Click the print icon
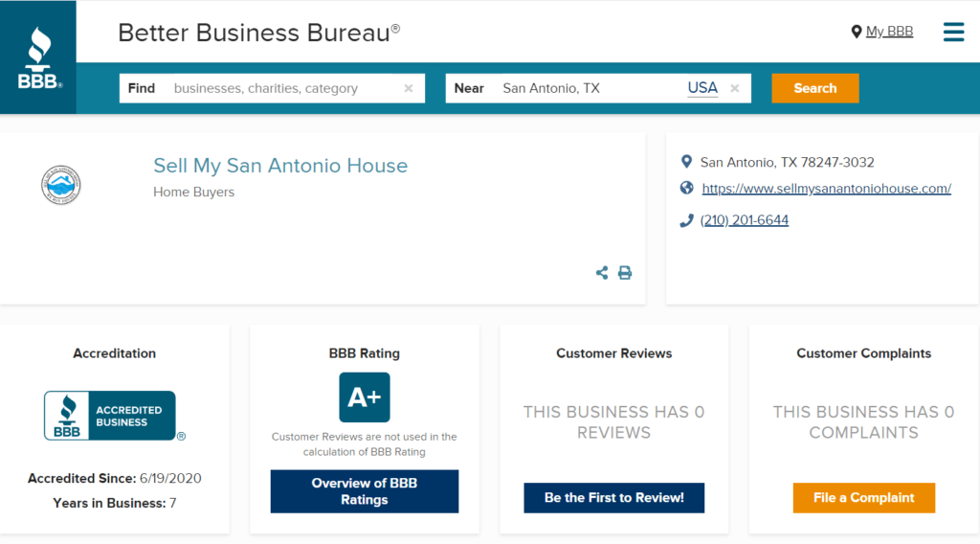Viewport: 980px width, 544px height. point(624,273)
